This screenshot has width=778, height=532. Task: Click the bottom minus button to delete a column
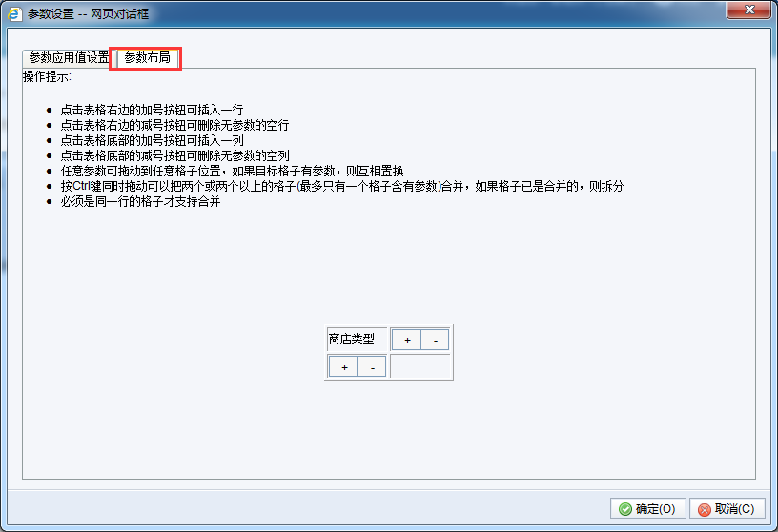[x=372, y=367]
